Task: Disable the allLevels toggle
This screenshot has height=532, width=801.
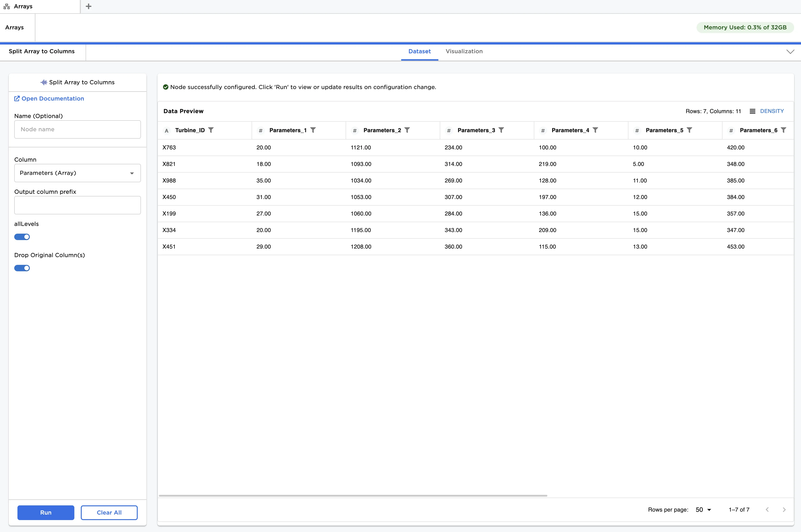Action: coord(22,237)
